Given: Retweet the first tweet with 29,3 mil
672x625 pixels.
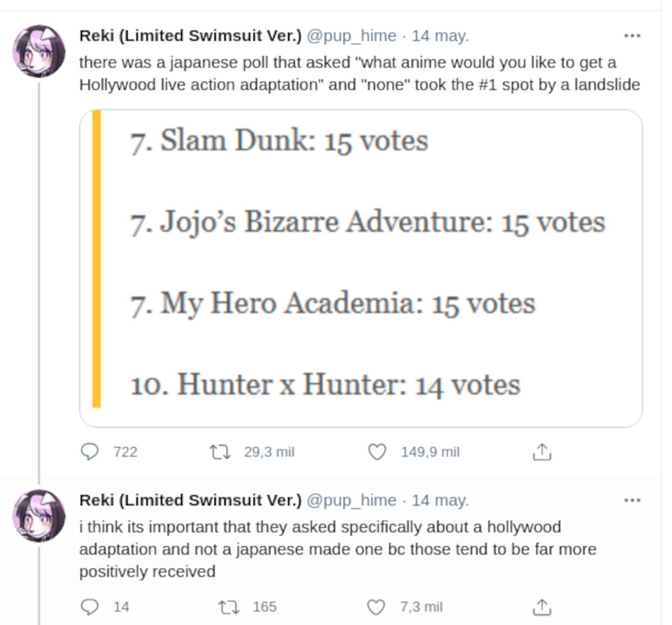Looking at the screenshot, I should 220,451.
